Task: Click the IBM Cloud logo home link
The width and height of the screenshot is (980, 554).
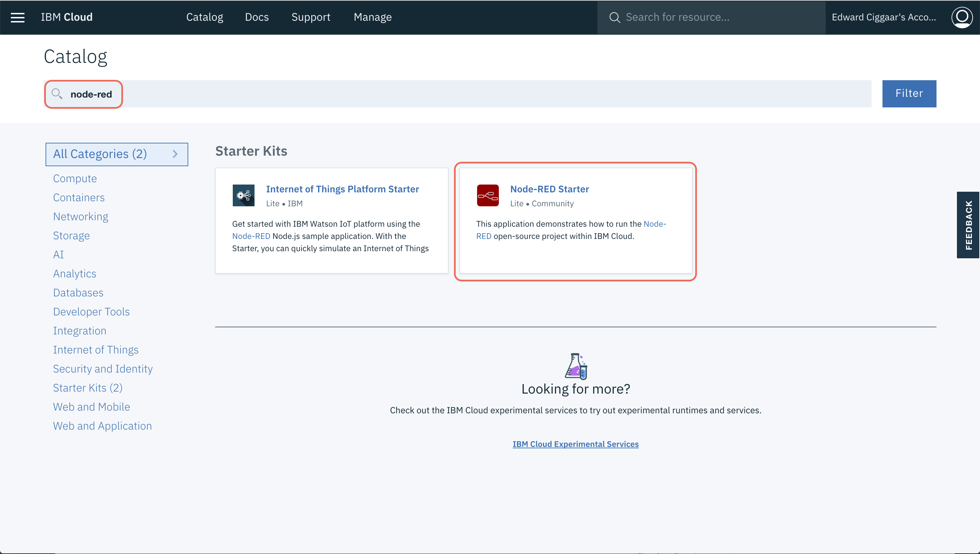Action: click(67, 17)
